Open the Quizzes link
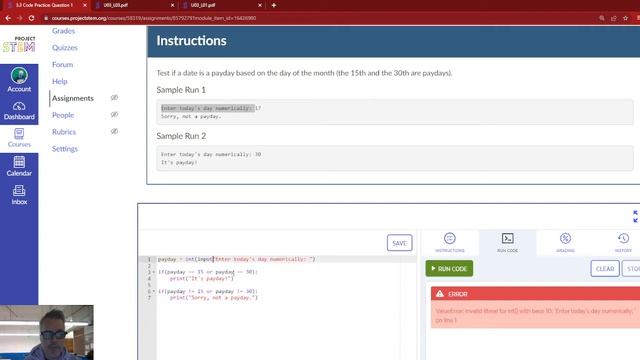 click(x=64, y=47)
